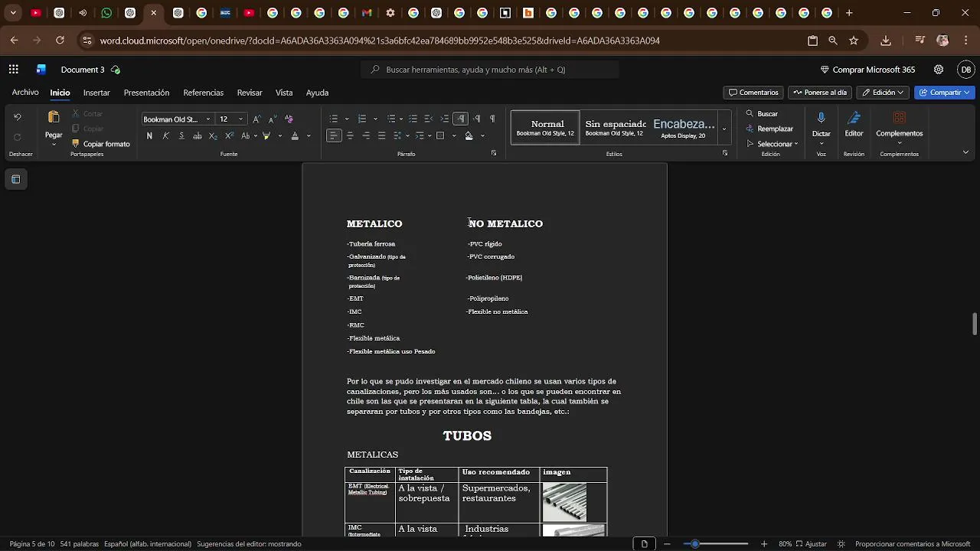This screenshot has height=551, width=980.
Task: Switch to the Revisar tab
Action: pos(250,93)
